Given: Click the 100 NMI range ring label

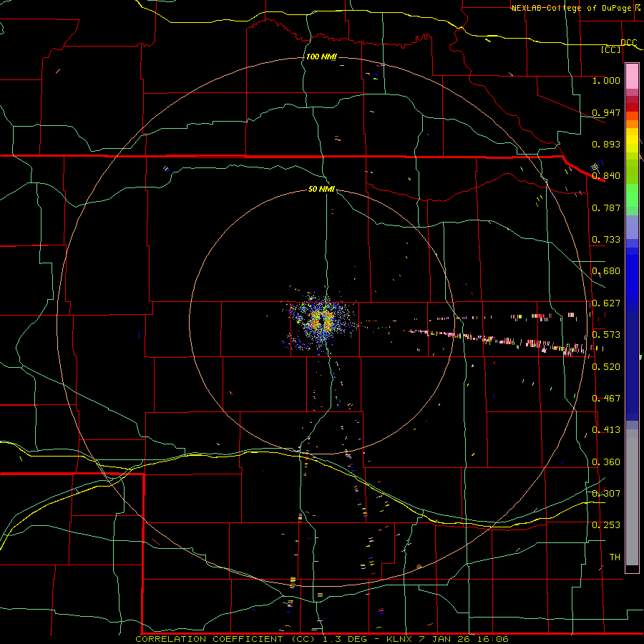Looking at the screenshot, I should [x=321, y=57].
